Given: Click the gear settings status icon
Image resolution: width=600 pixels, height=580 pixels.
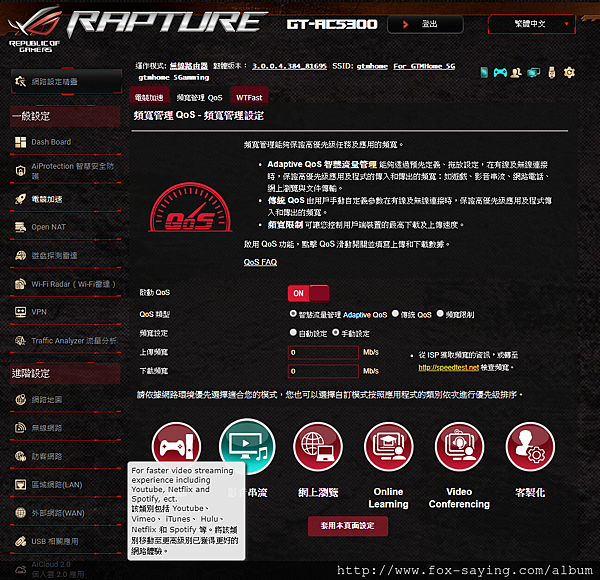Looking at the screenshot, I should point(569,72).
